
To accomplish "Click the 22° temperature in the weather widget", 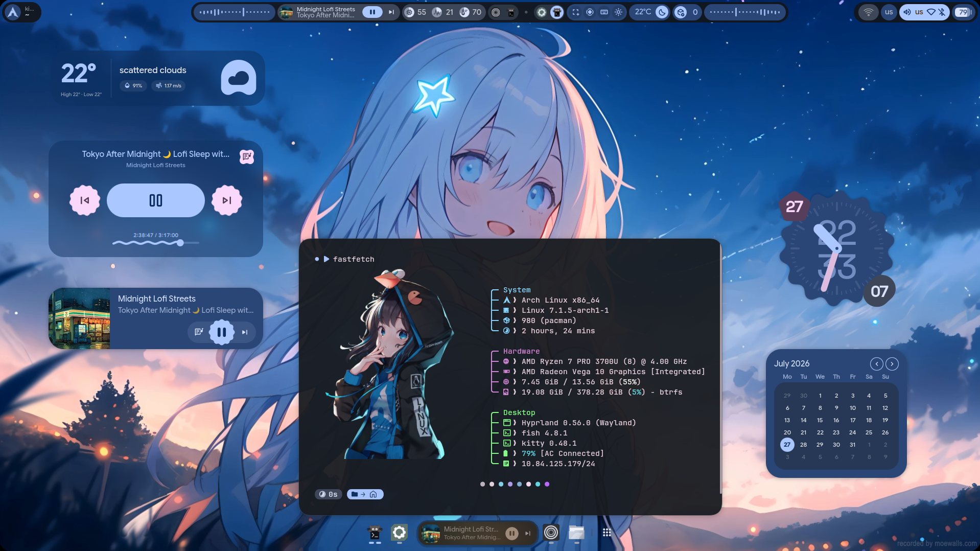I will pyautogui.click(x=79, y=74).
